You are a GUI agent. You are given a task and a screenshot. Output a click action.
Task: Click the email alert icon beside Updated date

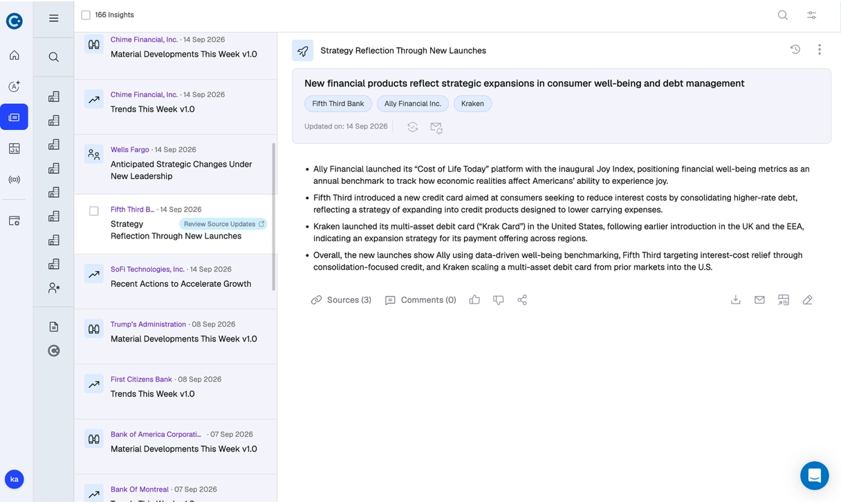point(436,127)
